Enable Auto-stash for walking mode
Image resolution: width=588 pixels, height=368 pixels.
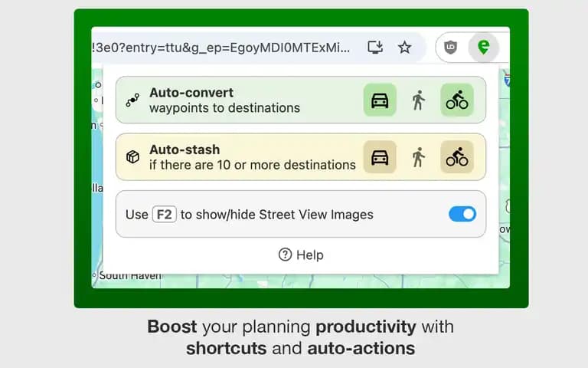tap(419, 157)
